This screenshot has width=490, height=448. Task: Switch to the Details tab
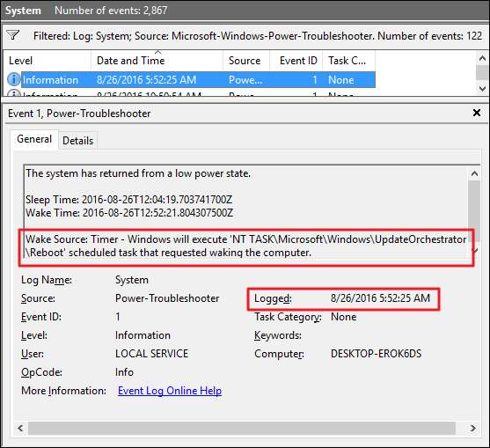77,141
